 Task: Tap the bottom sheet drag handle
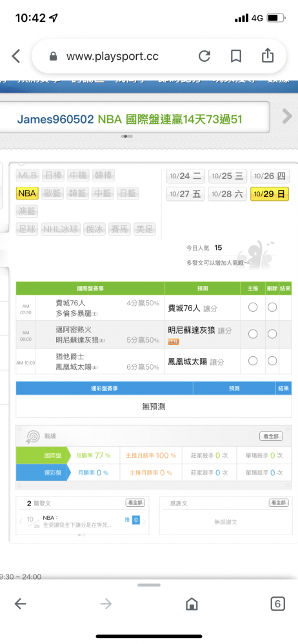click(149, 585)
